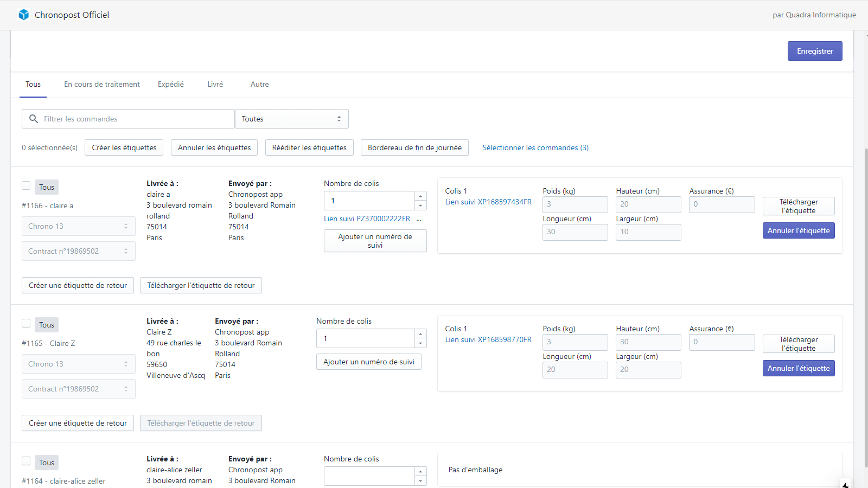The height and width of the screenshot is (488, 868).
Task: Click Rééditer les étiquettes button
Action: point(309,147)
